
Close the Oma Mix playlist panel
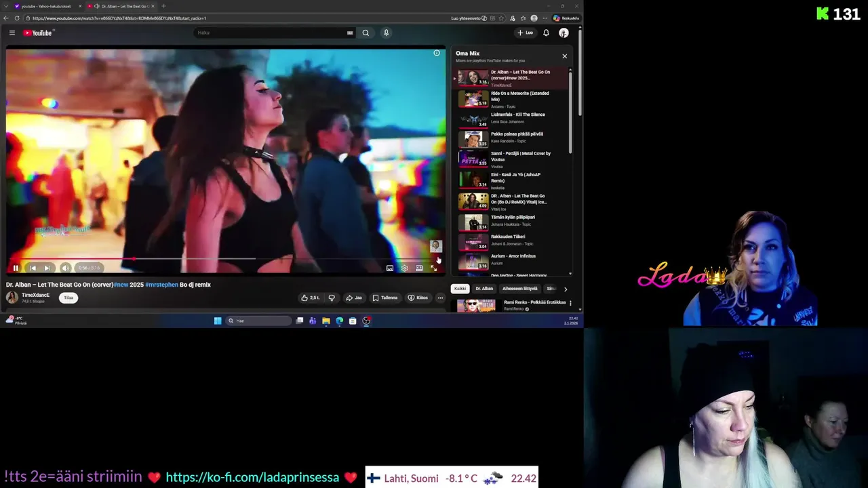point(564,56)
